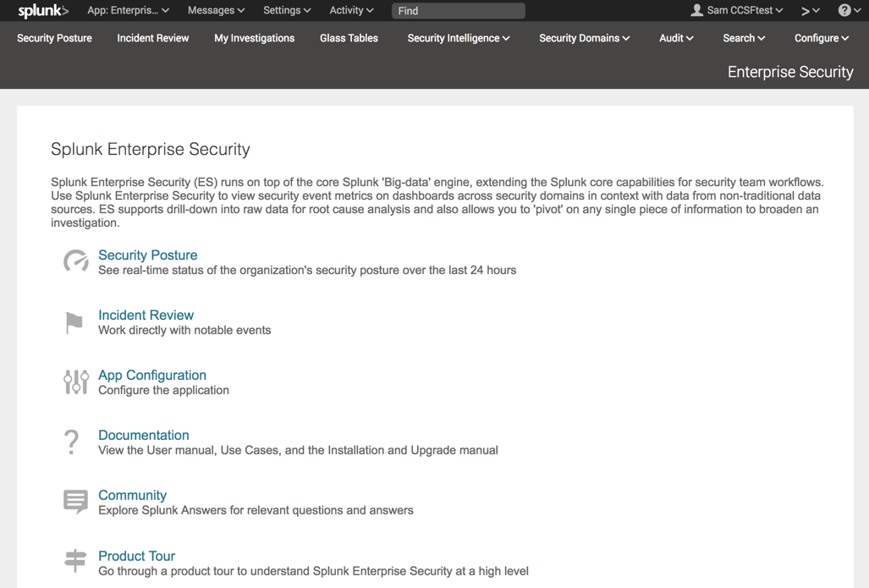The image size is (869, 588).
Task: Click the Incident Review flag icon
Action: (x=74, y=322)
